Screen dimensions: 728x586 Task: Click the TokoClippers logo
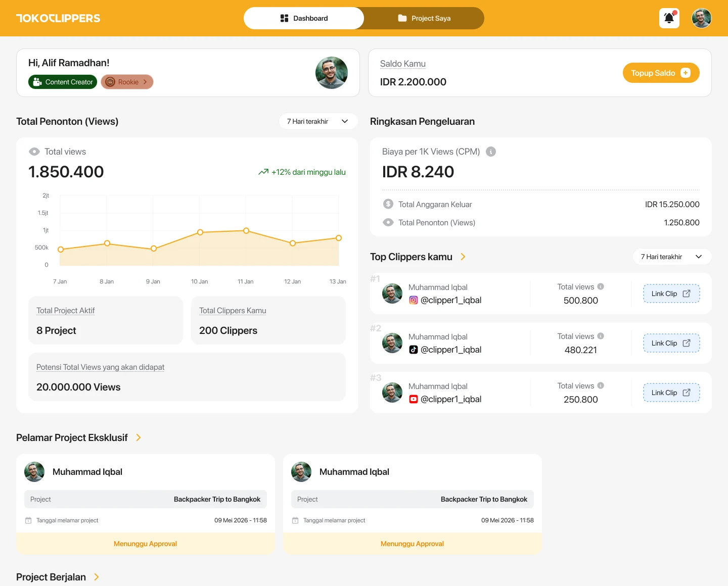[x=58, y=18]
